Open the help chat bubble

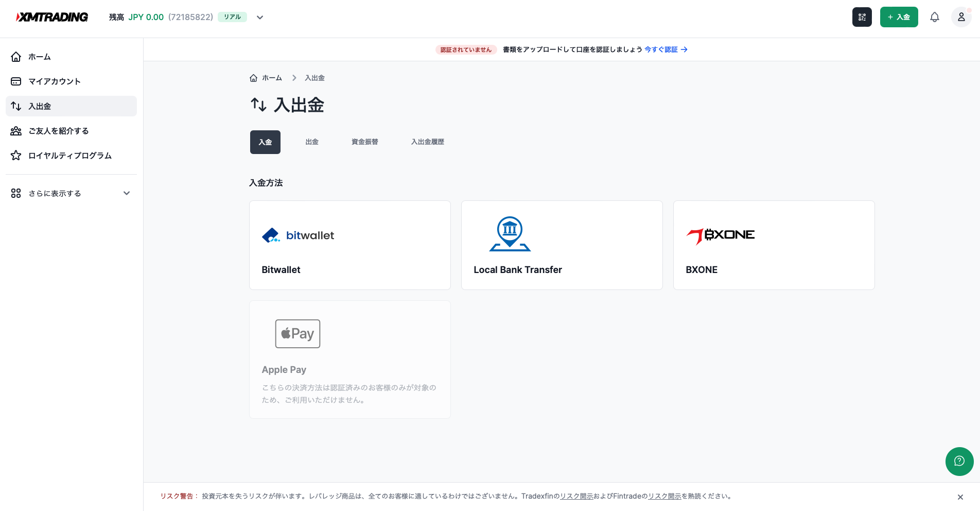(959, 462)
